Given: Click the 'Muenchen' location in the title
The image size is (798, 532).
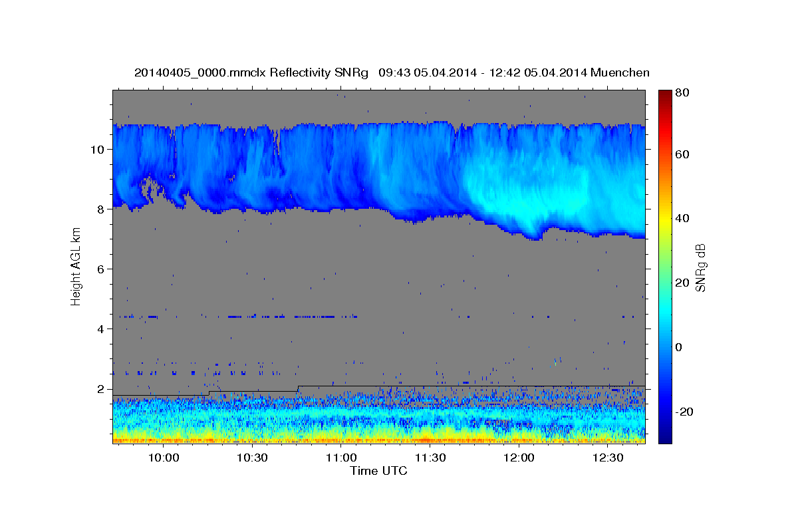Looking at the screenshot, I should [x=620, y=72].
